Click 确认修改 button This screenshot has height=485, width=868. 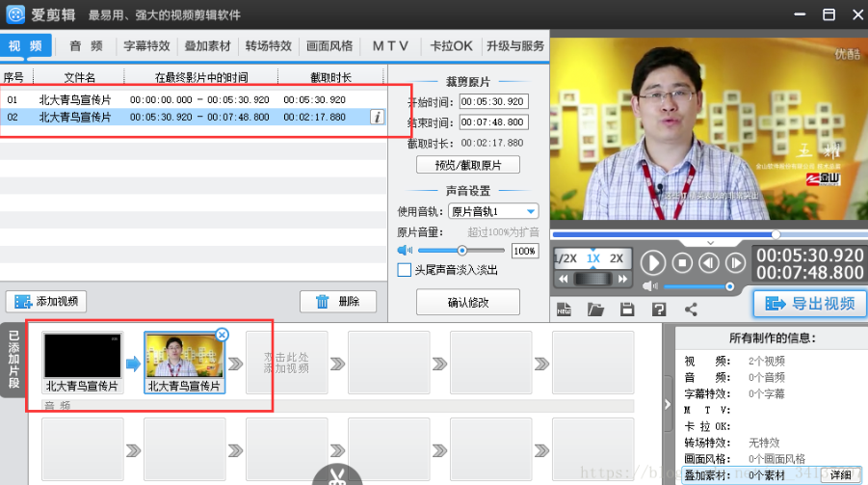point(468,302)
